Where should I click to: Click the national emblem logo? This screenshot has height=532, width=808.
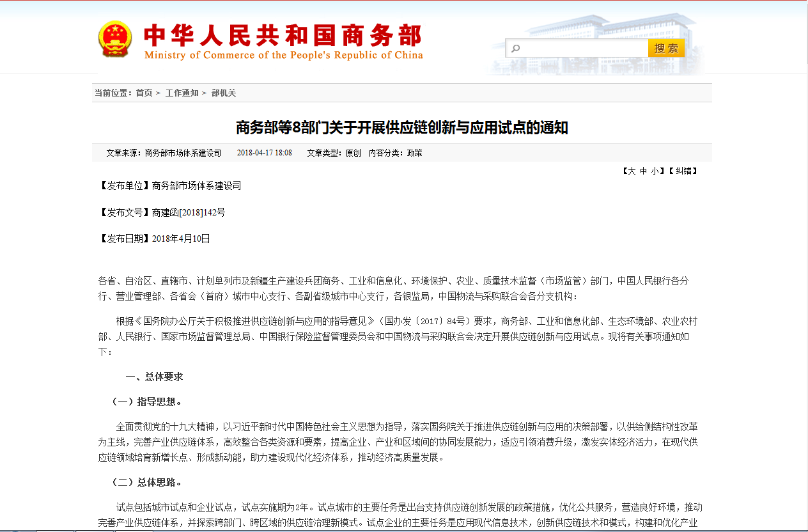click(115, 40)
